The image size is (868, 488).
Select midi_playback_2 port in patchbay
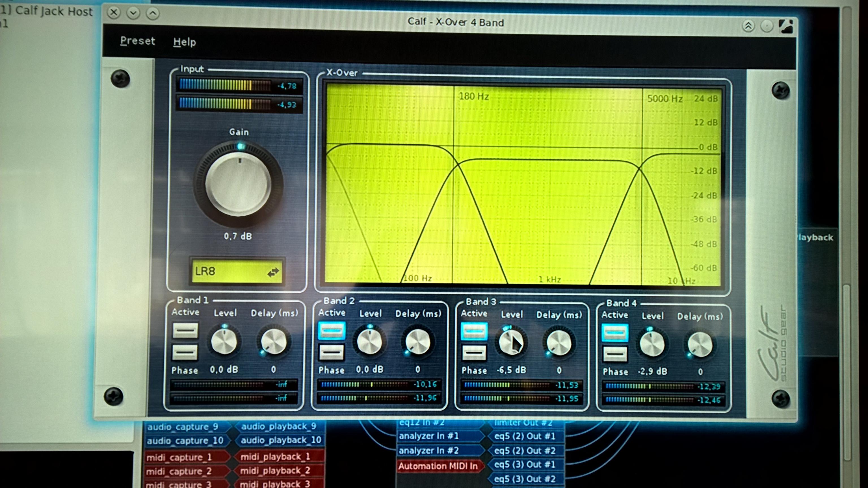tap(278, 470)
